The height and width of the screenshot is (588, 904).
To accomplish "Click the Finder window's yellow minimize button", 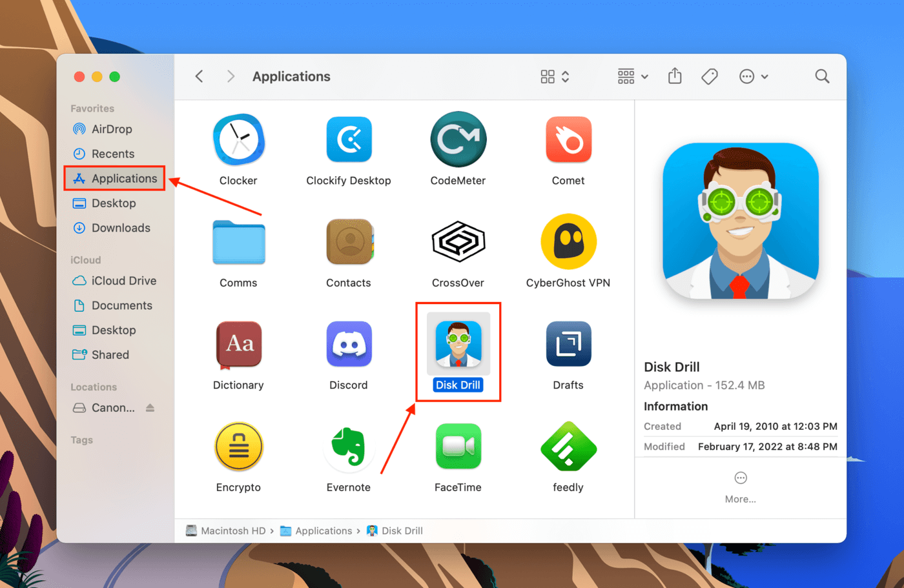I will pos(97,77).
